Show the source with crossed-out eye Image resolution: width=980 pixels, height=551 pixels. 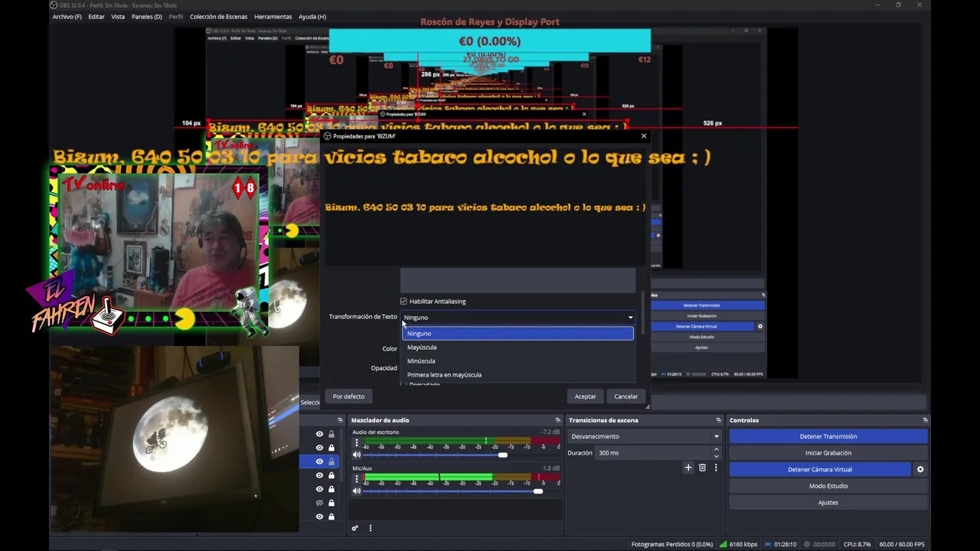319,503
